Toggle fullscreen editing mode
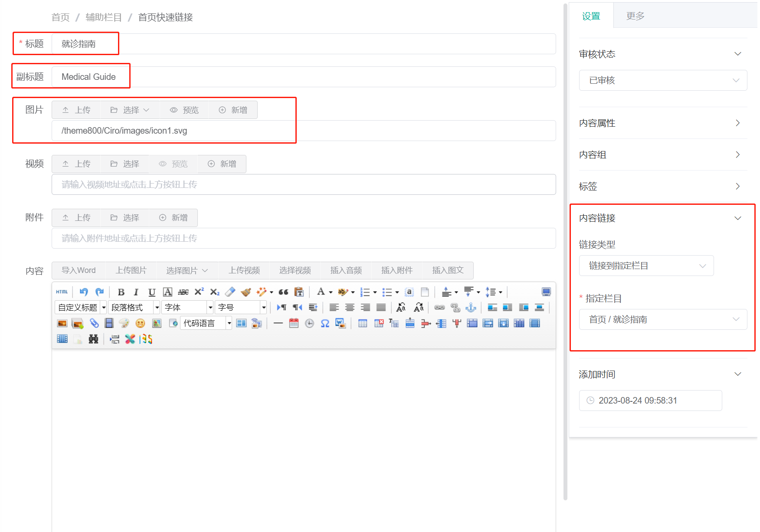The width and height of the screenshot is (760, 532). pyautogui.click(x=546, y=292)
